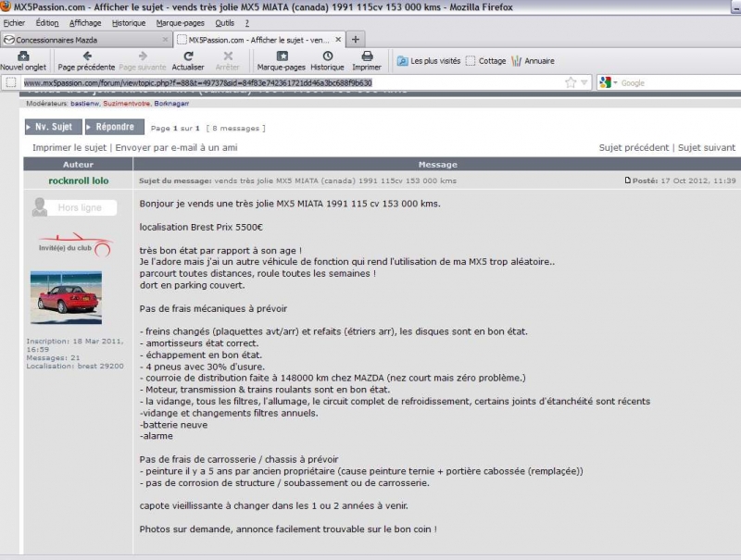Open the ? help menu
Screen dimensions: 741x560
[247, 22]
